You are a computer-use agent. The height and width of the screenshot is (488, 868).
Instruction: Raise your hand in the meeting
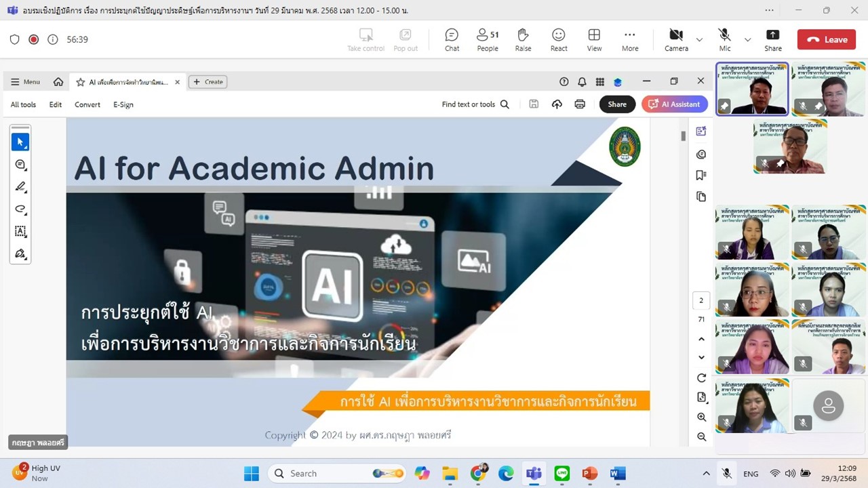(523, 39)
